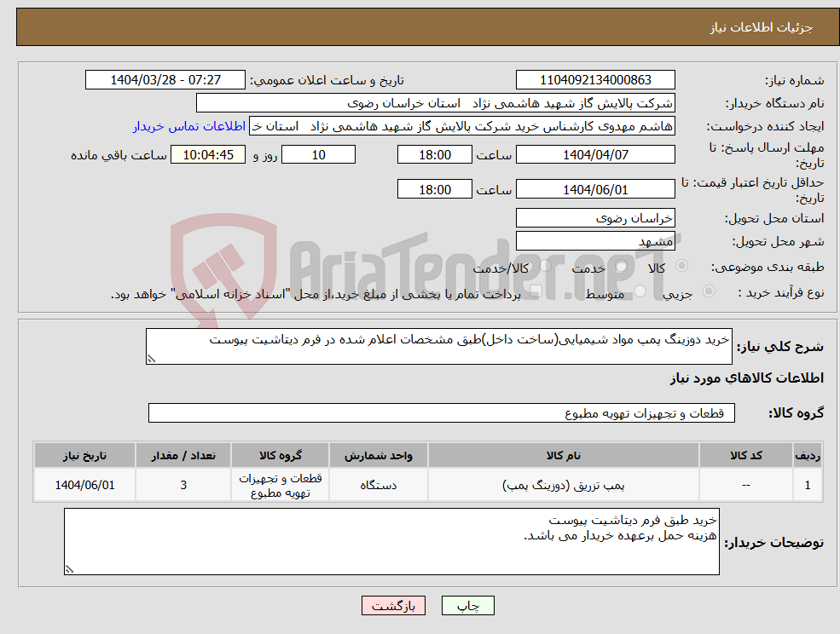Click the delivery city field مشهد
The width and height of the screenshot is (840, 634).
595,241
